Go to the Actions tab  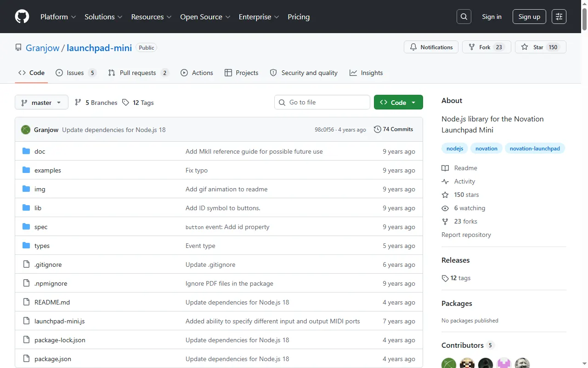click(x=197, y=73)
